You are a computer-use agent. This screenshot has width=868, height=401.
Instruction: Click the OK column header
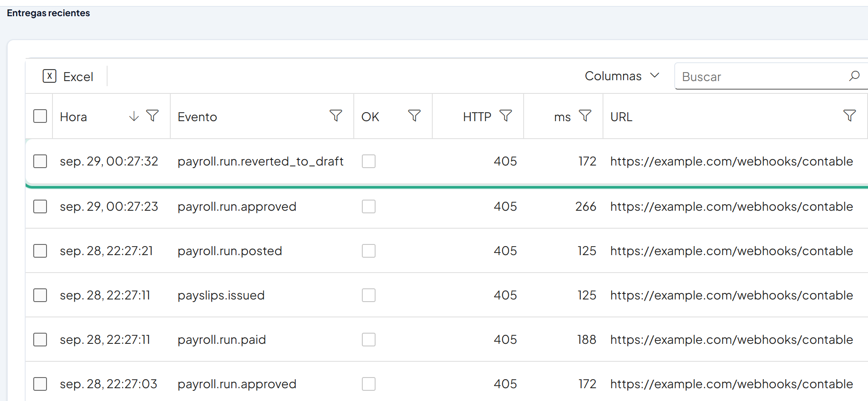pyautogui.click(x=370, y=117)
